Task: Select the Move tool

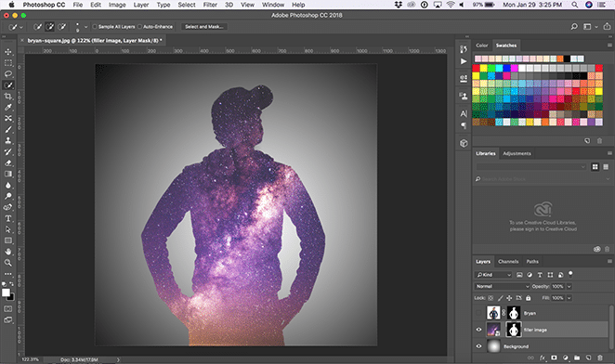Action: 7,52
